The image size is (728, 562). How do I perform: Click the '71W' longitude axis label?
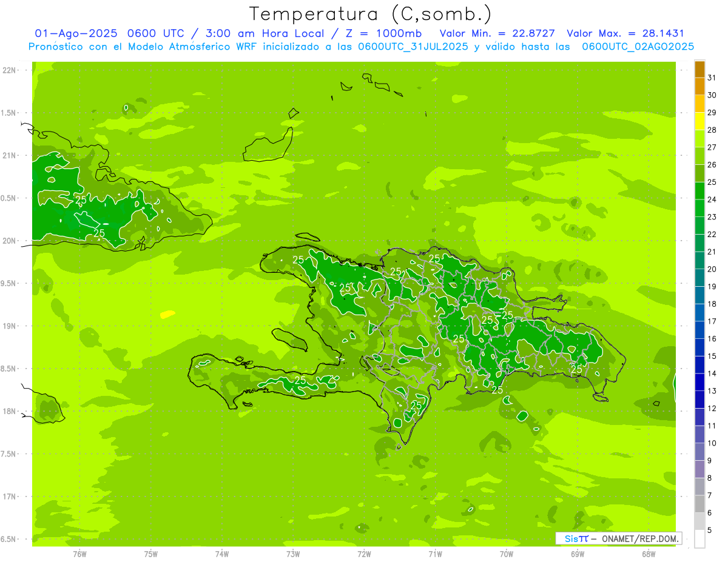point(435,554)
